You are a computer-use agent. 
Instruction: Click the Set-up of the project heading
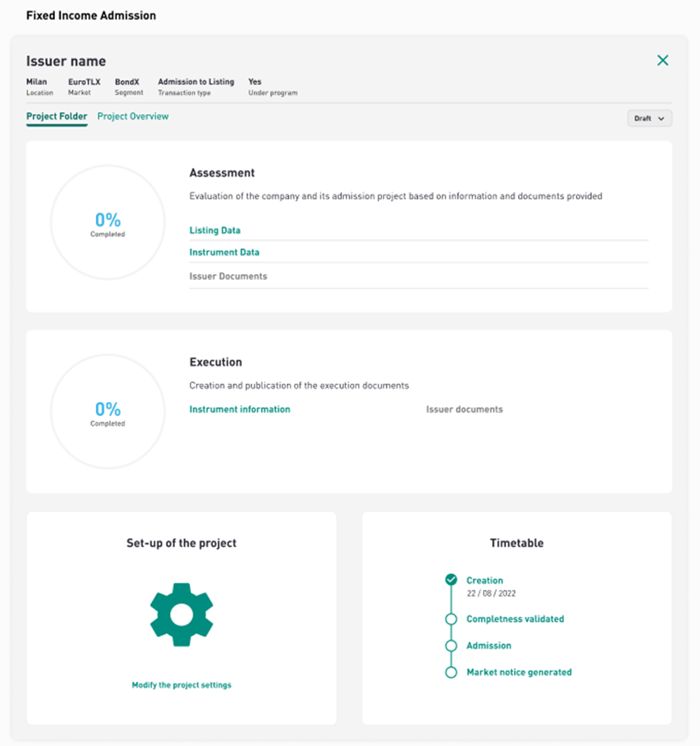pos(182,544)
